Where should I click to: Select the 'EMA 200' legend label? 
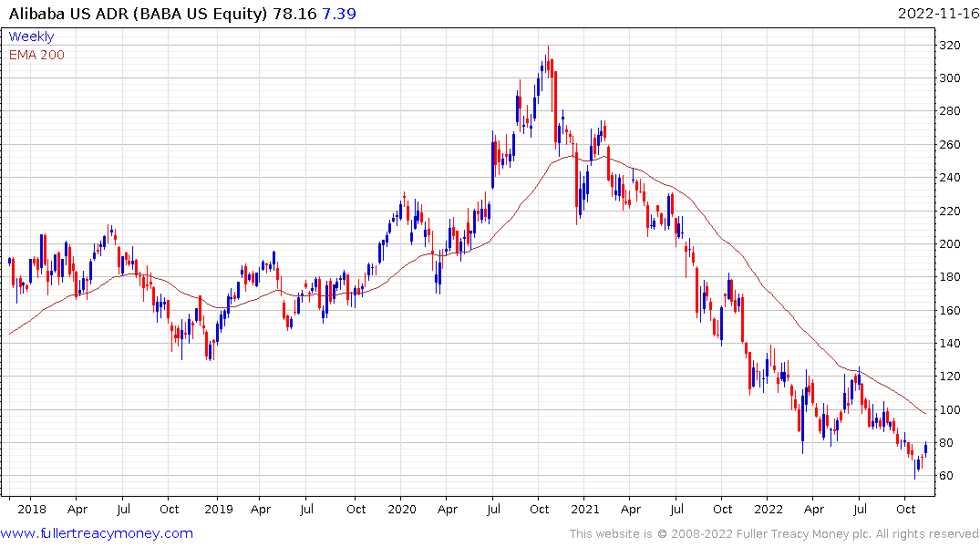point(36,55)
